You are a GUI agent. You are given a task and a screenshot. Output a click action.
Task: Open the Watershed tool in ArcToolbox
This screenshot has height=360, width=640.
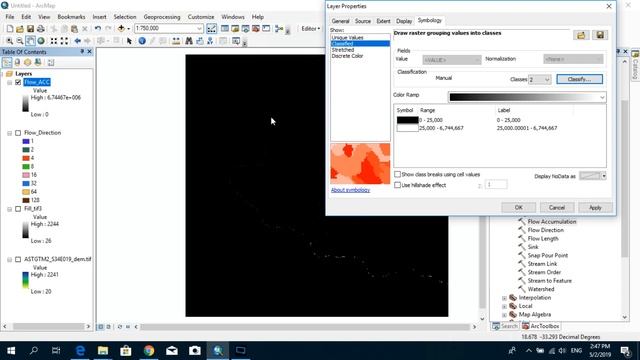point(541,289)
